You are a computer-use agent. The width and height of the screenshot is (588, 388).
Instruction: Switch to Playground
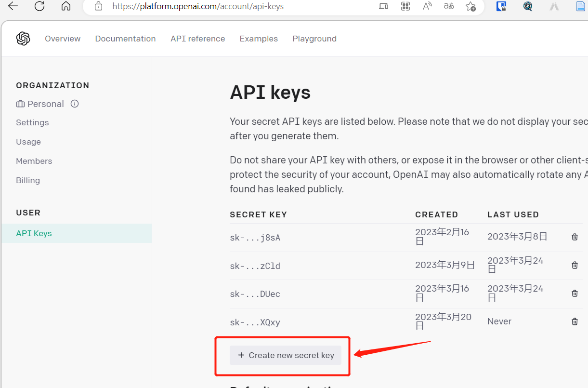point(314,39)
